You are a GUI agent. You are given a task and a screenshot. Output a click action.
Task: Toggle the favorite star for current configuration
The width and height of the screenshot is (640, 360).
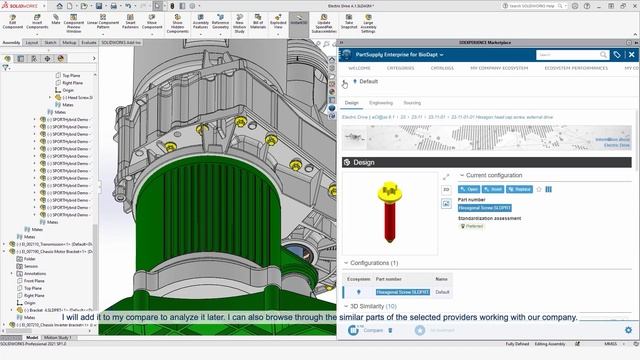539,189
